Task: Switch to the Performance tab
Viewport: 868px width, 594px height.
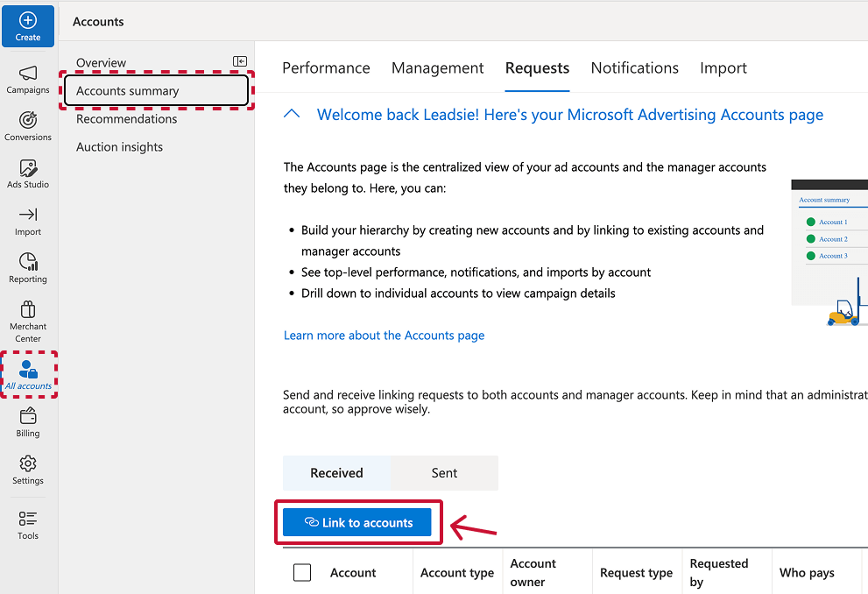Action: (x=326, y=68)
